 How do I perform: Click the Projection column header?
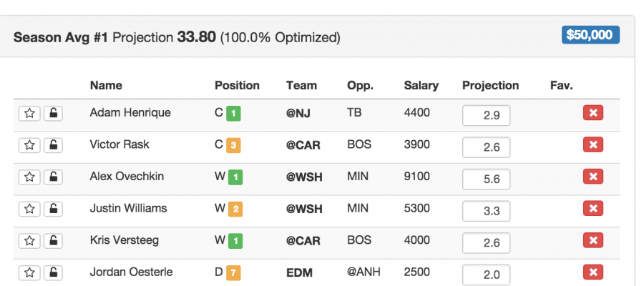click(x=490, y=85)
